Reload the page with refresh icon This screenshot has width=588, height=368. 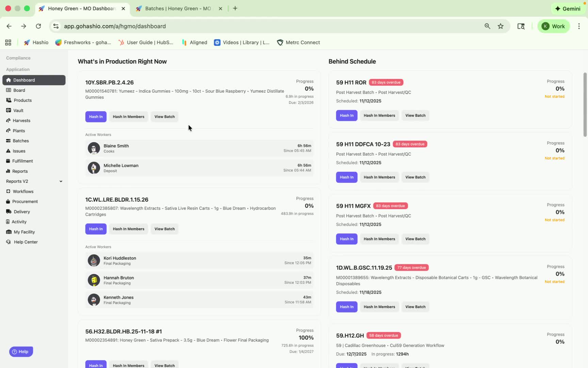(38, 26)
